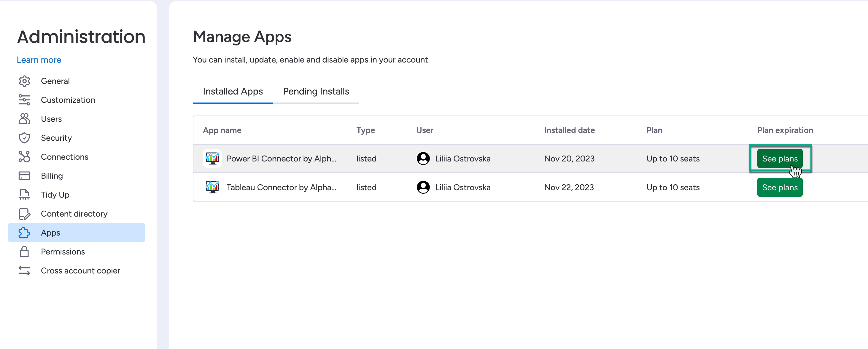Open Apps section in sidebar
Screen dimensions: 868x349
pos(50,233)
